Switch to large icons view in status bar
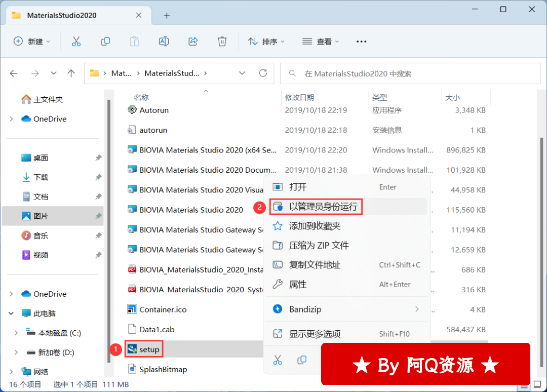 point(537,385)
